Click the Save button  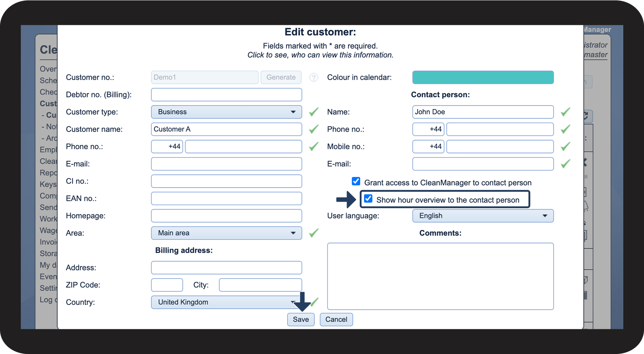pyautogui.click(x=301, y=319)
